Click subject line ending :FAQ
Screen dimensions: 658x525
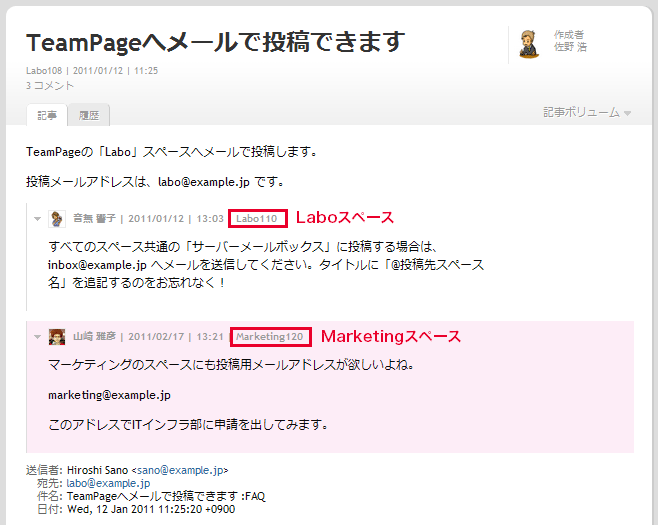pos(166,496)
